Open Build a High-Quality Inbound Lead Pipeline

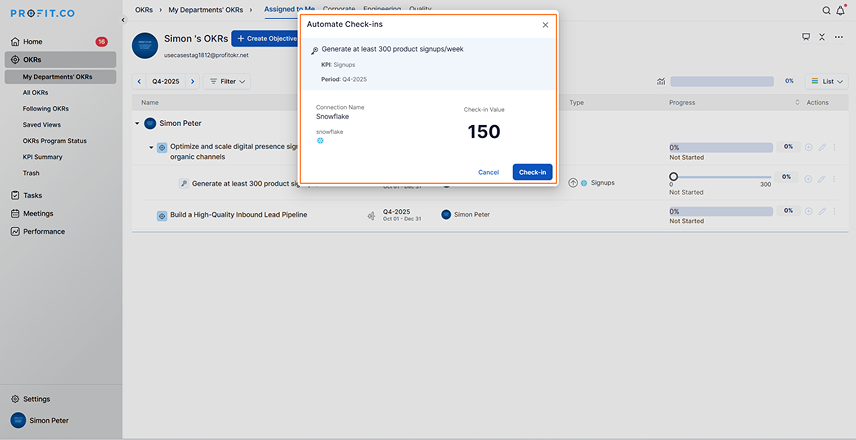[239, 215]
